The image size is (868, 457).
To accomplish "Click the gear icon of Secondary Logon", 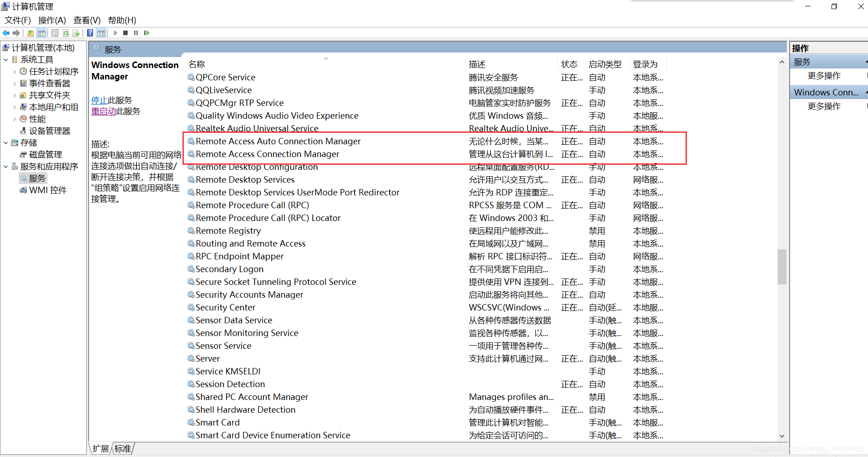I will pos(191,269).
